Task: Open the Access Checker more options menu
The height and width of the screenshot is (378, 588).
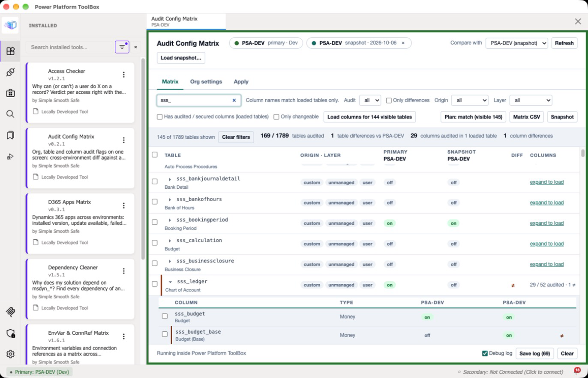Action: tap(124, 74)
